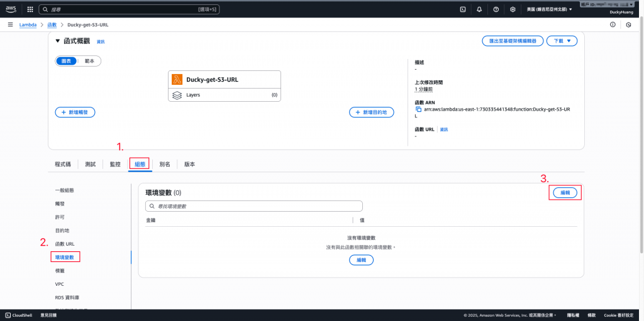Select VPC in side menu
This screenshot has width=644, height=321.
[x=59, y=284]
